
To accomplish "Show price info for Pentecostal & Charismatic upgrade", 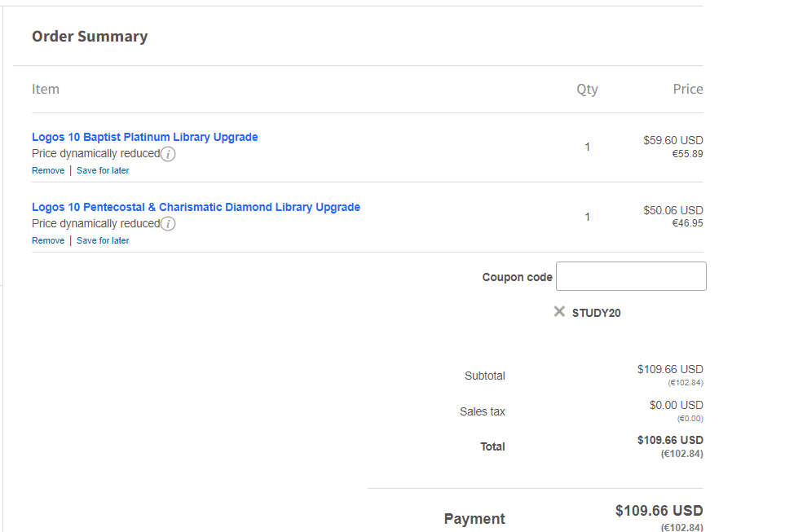I will tap(168, 224).
